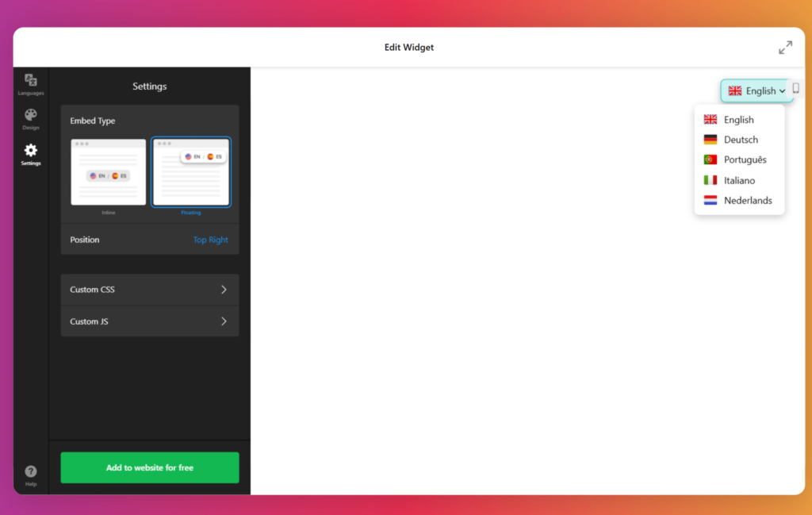Image resolution: width=812 pixels, height=515 pixels.
Task: Choose Português from the language list
Action: click(745, 159)
